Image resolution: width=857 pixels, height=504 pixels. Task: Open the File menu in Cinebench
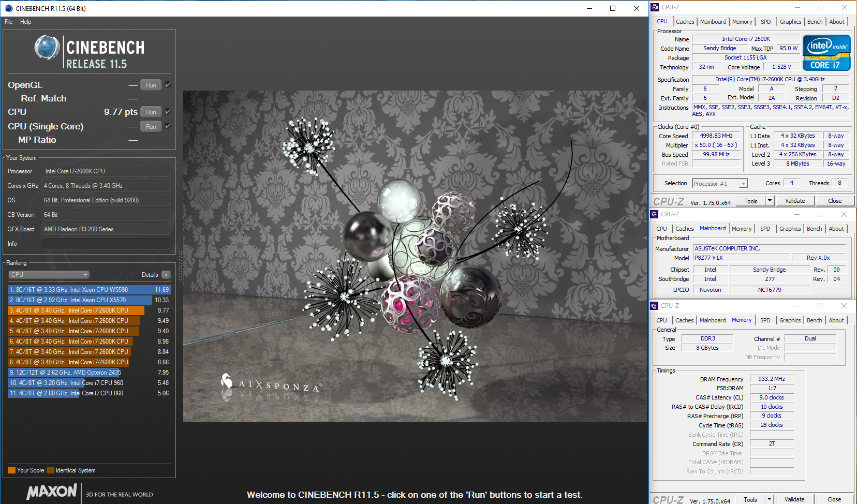9,22
